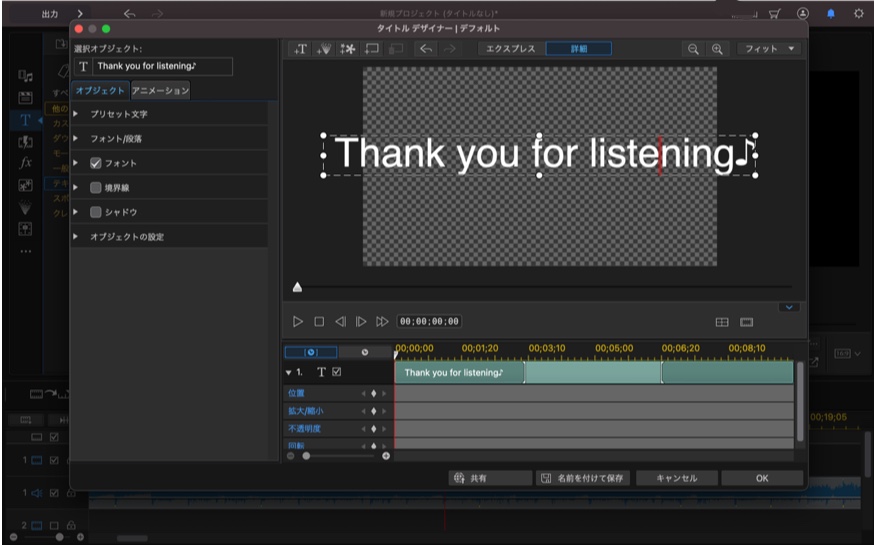Click the main window timeline zoom slider
This screenshot has width=874, height=545.
(59, 537)
